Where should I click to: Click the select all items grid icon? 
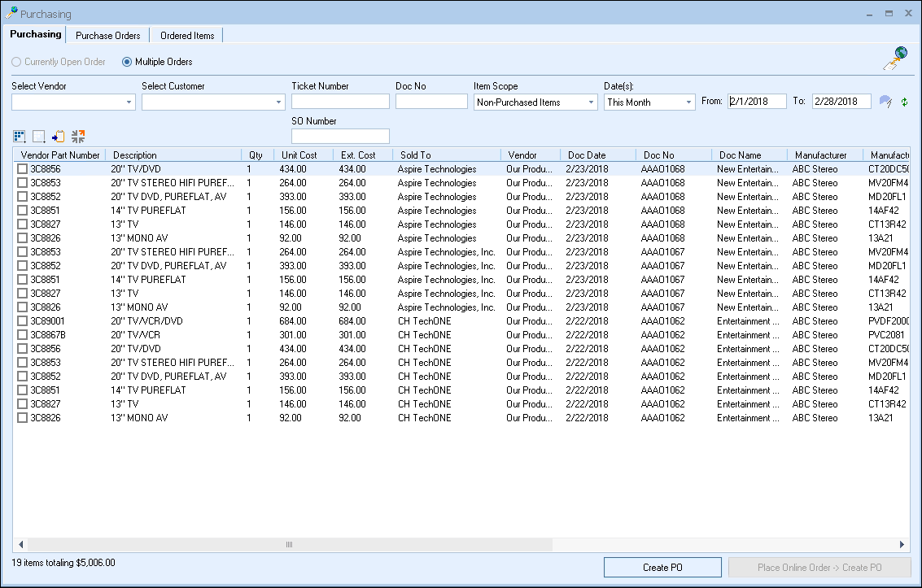point(20,137)
